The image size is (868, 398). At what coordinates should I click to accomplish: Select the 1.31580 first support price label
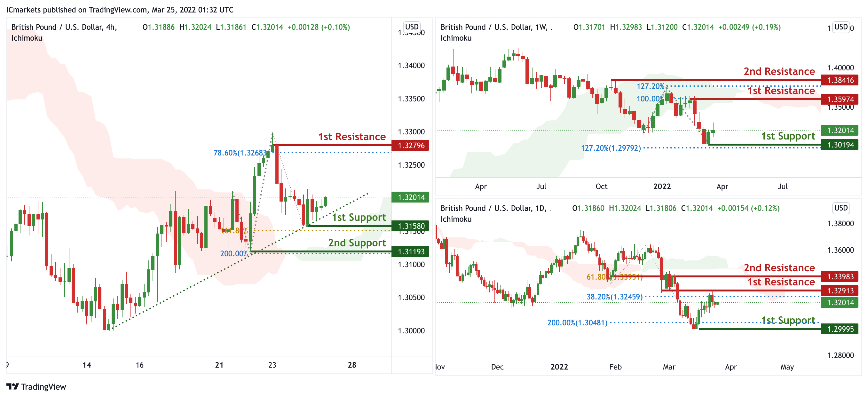(410, 226)
